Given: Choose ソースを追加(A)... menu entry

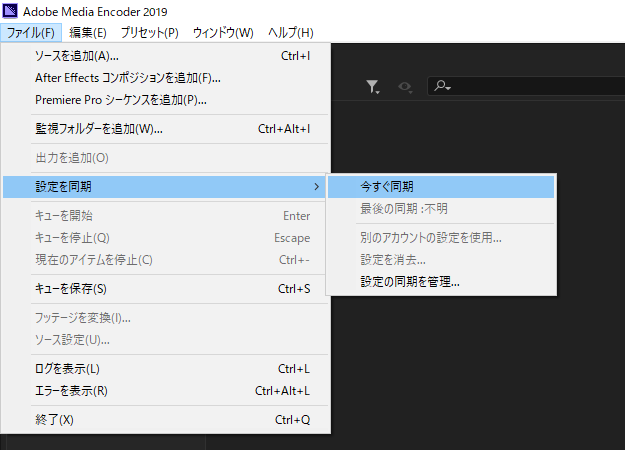Looking at the screenshot, I should [166, 56].
